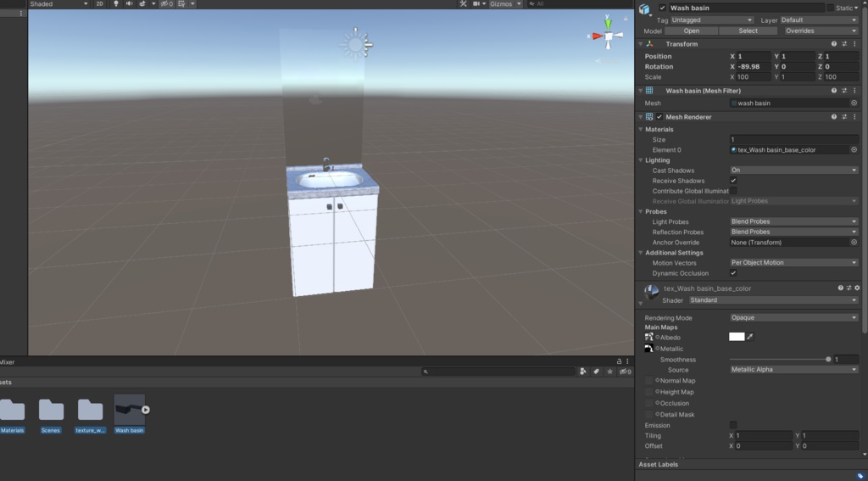Image resolution: width=868 pixels, height=481 pixels.
Task: Open Smoothness Source dropdown
Action: (794, 370)
